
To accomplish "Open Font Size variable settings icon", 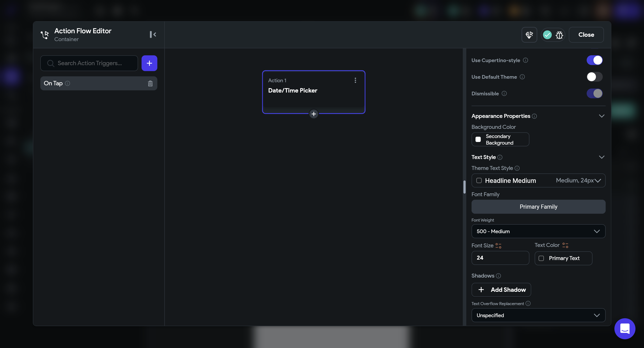I will tap(498, 246).
